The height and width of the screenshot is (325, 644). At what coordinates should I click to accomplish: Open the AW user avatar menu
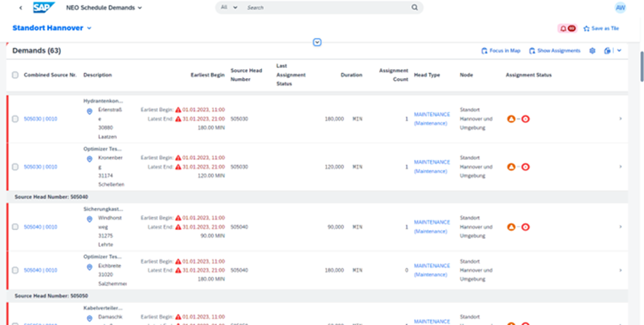coord(620,8)
